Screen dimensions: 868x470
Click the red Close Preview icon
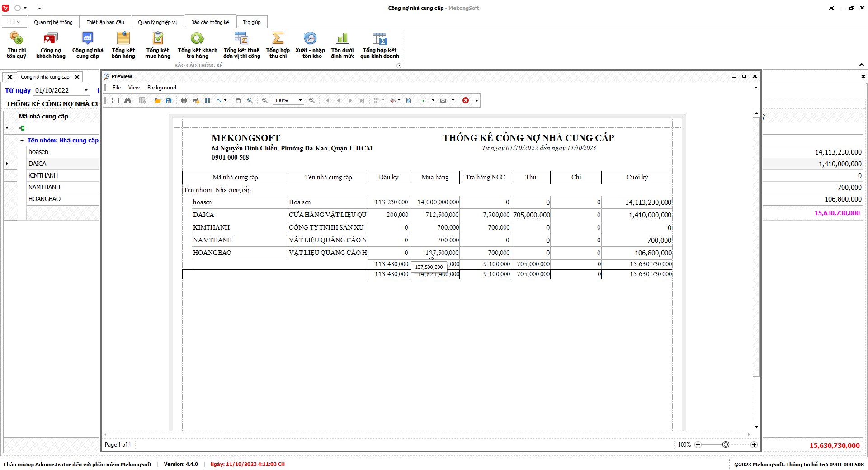coord(466,100)
